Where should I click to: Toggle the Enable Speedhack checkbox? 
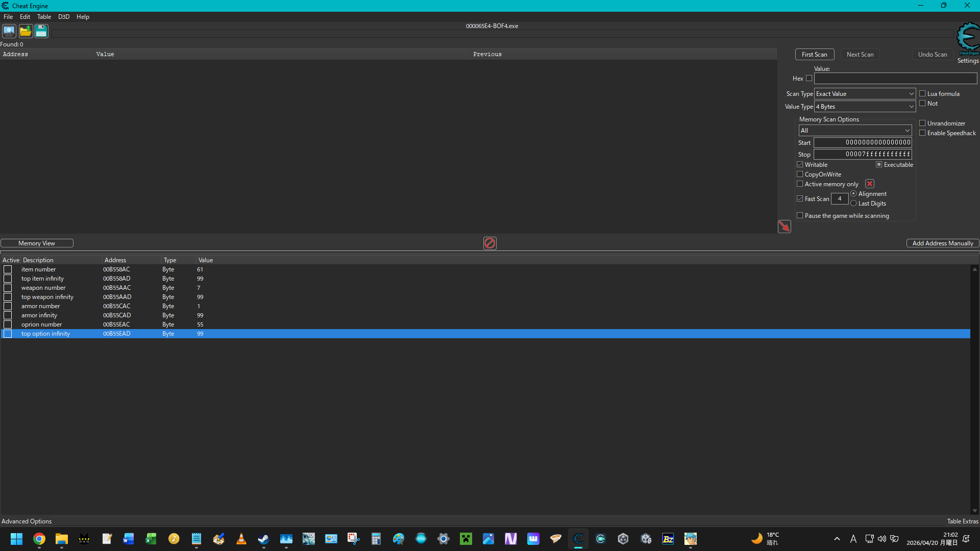point(922,133)
